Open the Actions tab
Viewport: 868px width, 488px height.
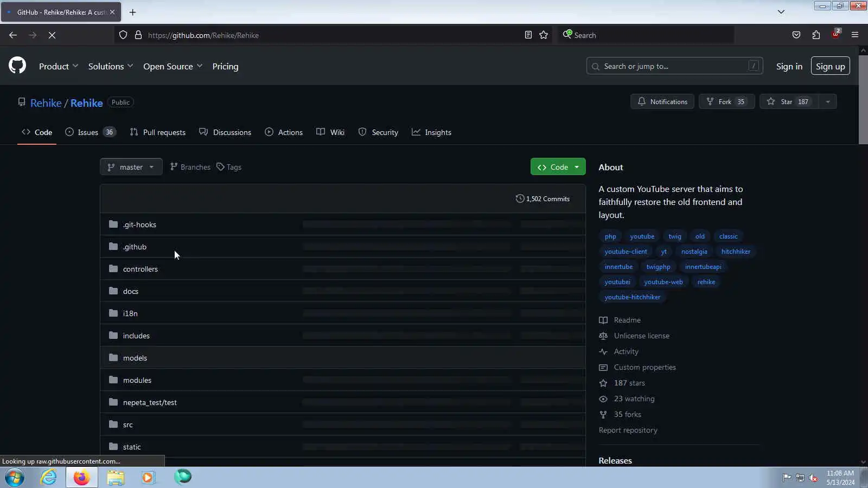click(x=284, y=132)
